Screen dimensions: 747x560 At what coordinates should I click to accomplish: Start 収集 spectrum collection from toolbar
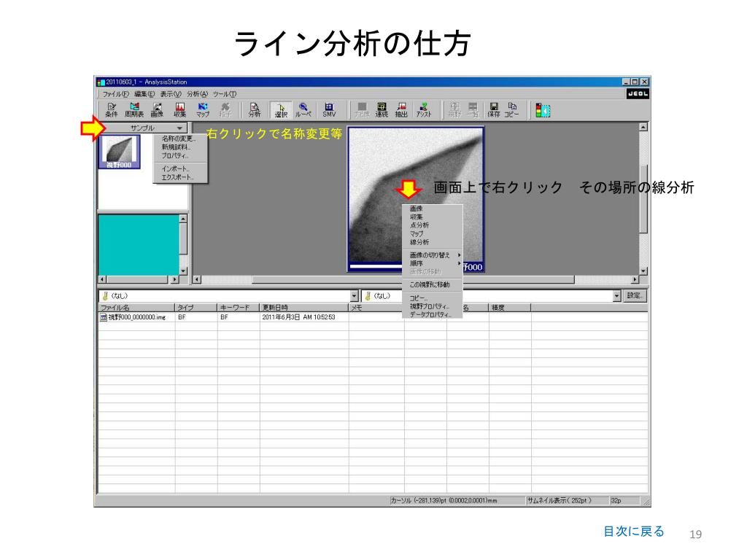[x=179, y=110]
